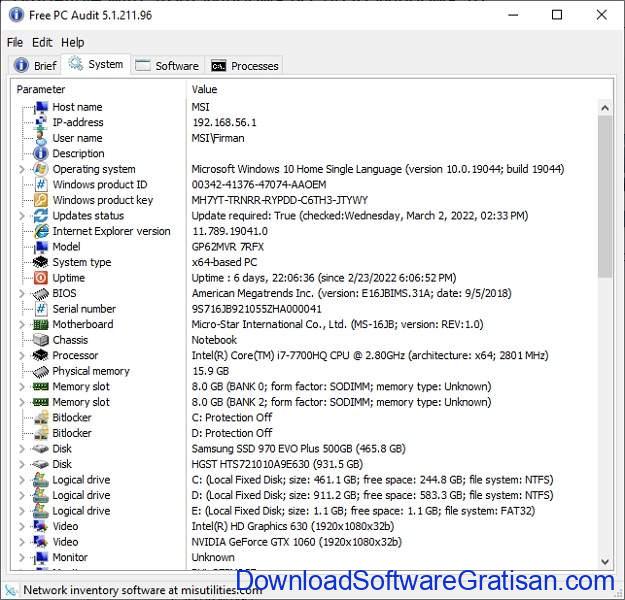This screenshot has height=600, width=625.
Task: Switch to the Brief tab
Action: click(x=35, y=65)
